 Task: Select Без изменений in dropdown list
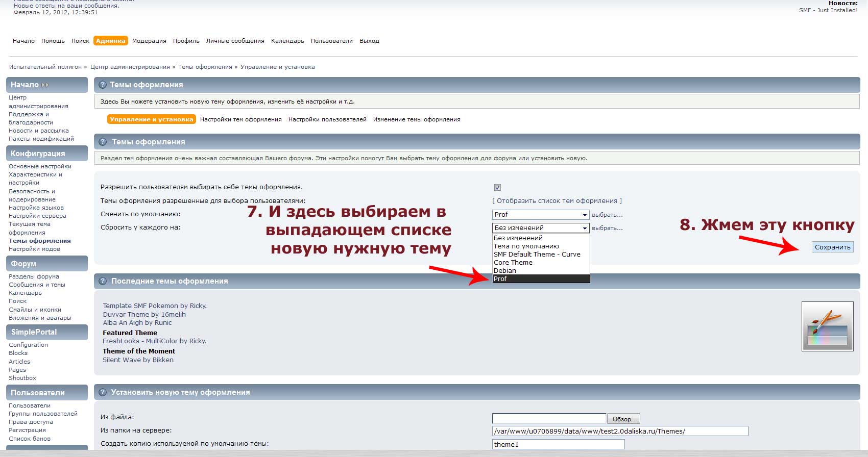[x=541, y=238]
